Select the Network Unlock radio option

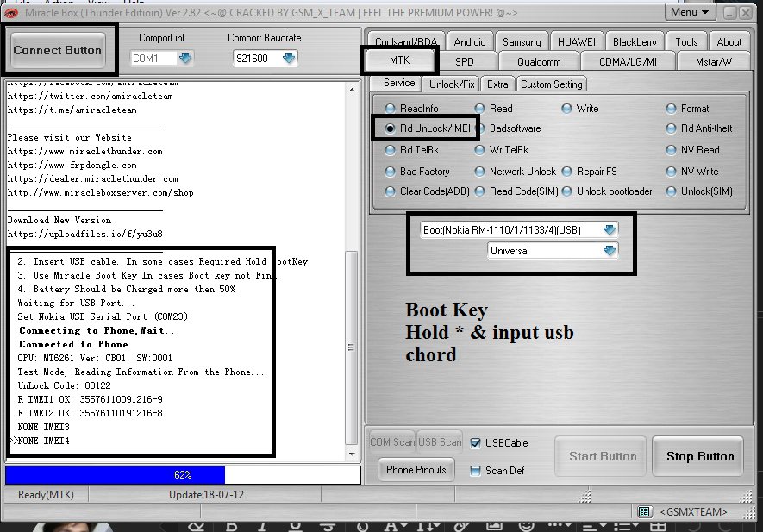click(x=480, y=172)
